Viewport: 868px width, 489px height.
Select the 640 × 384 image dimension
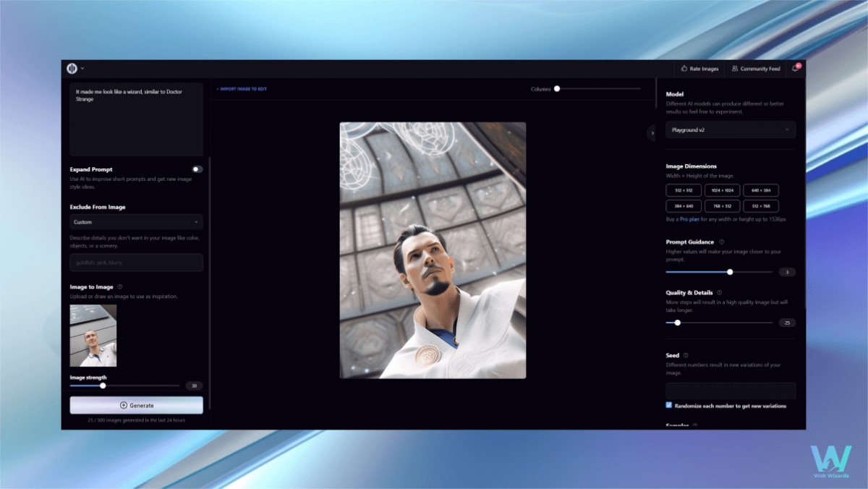pos(761,190)
